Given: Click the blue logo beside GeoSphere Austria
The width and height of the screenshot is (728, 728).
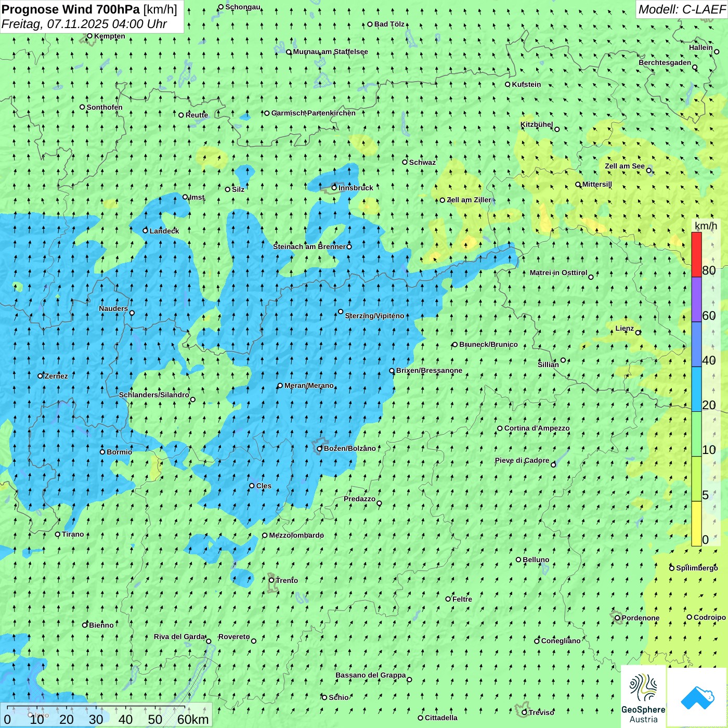Looking at the screenshot, I should (697, 697).
